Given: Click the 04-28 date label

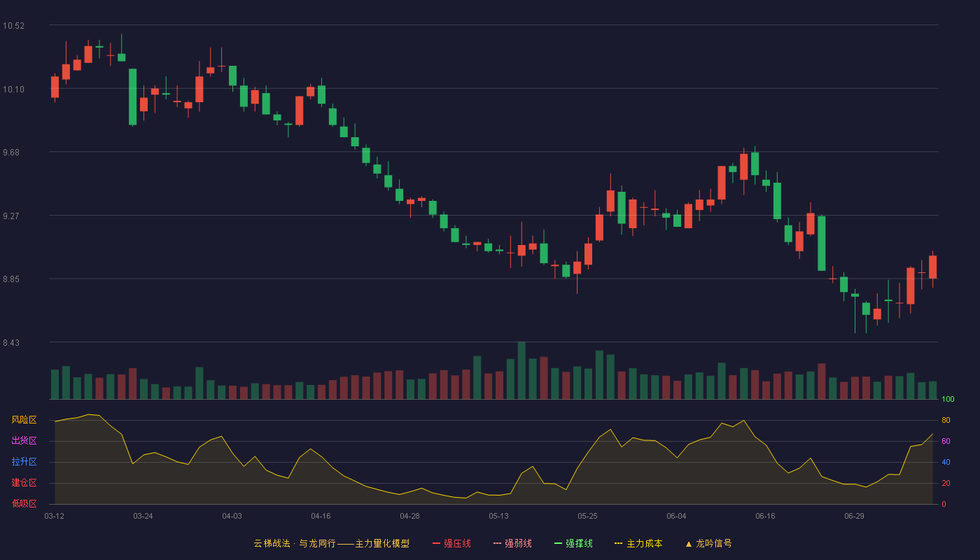Looking at the screenshot, I should point(409,516).
